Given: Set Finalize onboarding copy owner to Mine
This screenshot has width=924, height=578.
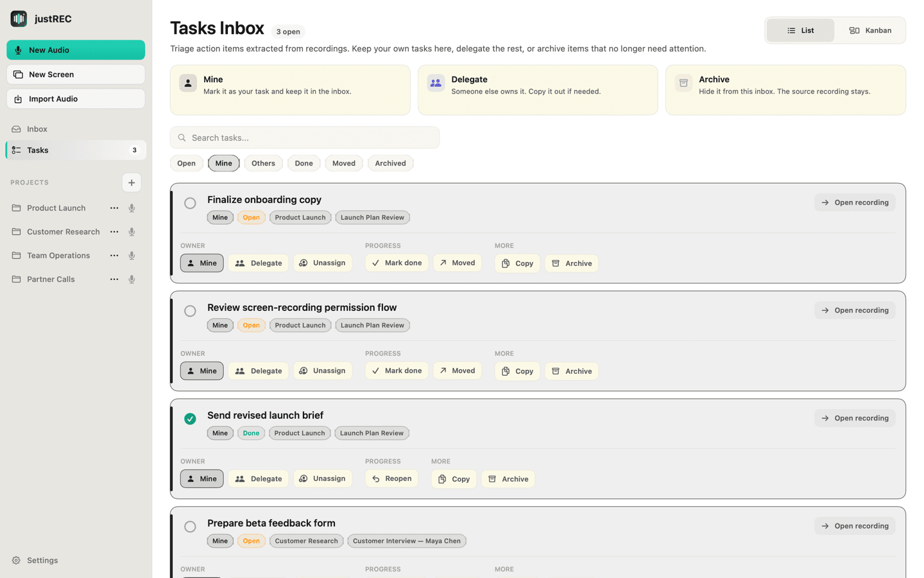Looking at the screenshot, I should pyautogui.click(x=202, y=263).
